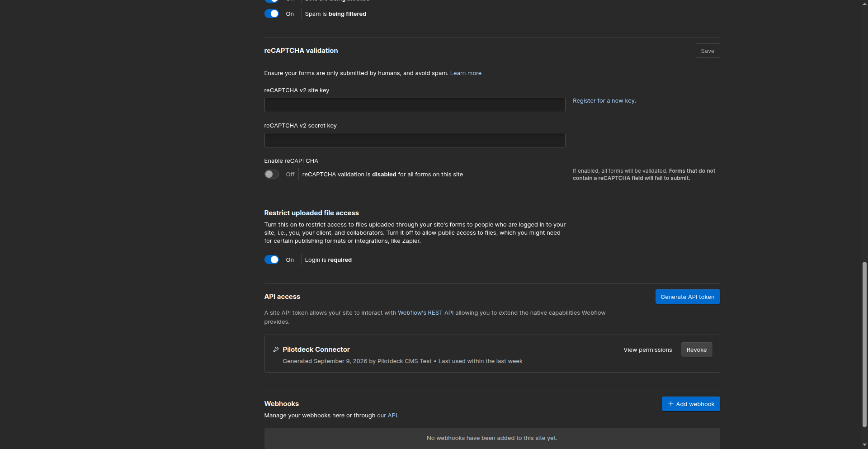This screenshot has width=868, height=449.
Task: Open the reCAPTCHA Learn more link
Action: 466,73
